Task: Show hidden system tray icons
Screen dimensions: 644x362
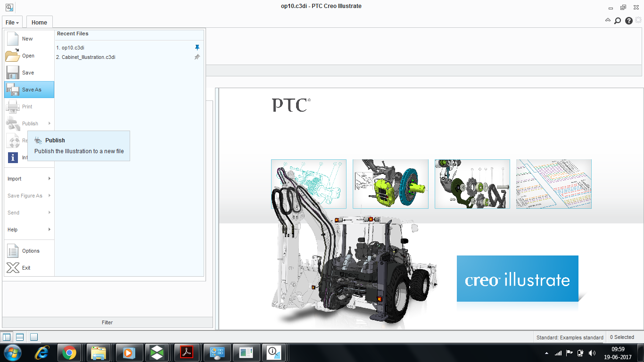Action: 546,353
